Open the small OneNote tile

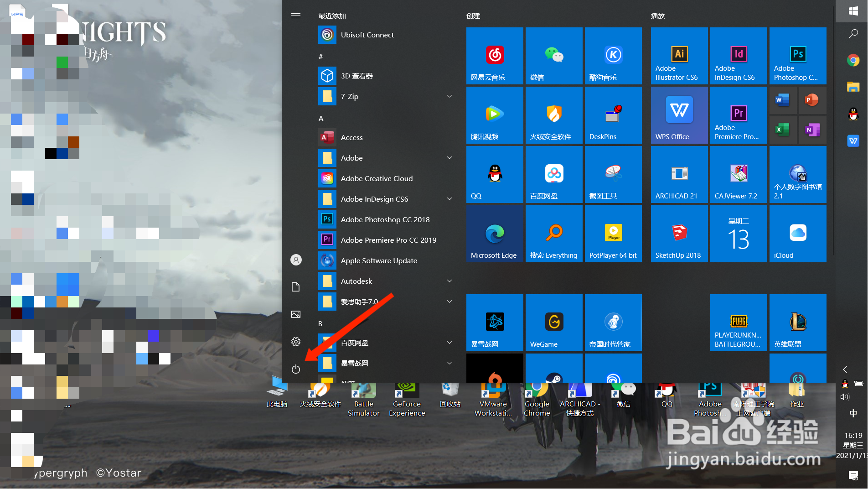pyautogui.click(x=812, y=130)
